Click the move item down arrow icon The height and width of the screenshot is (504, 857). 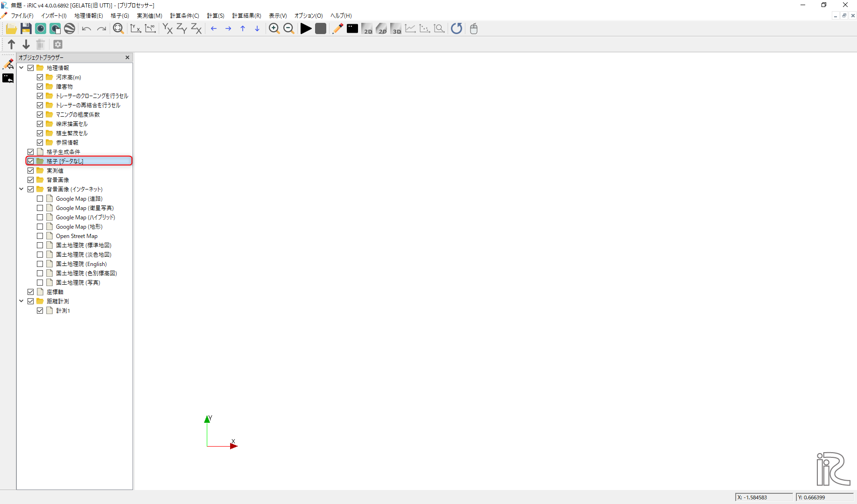coord(26,44)
